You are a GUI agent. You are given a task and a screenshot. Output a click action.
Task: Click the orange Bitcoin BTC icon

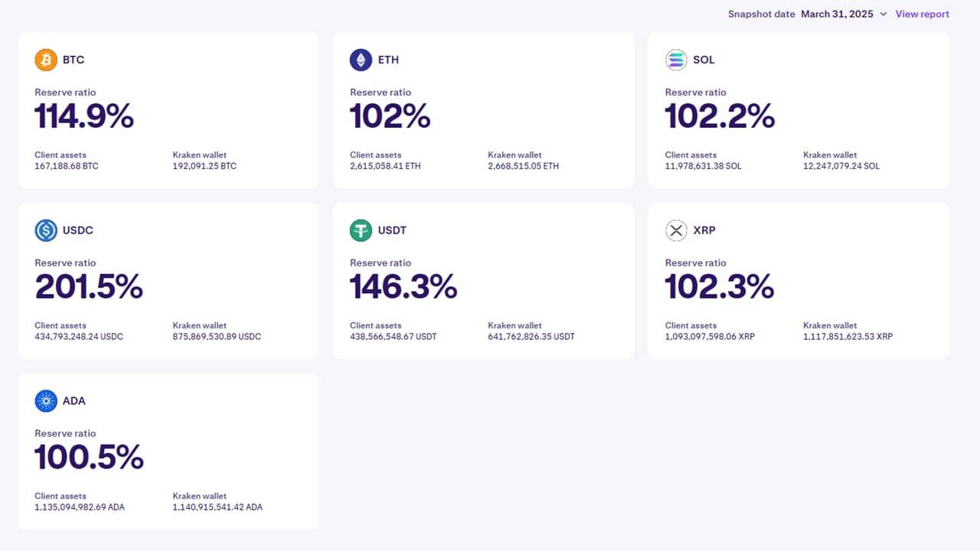click(46, 60)
